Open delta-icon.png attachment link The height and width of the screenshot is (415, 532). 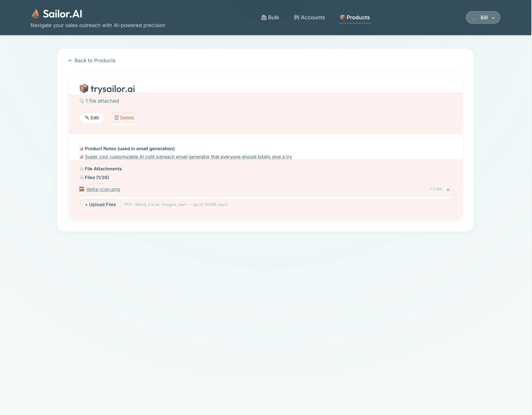coord(103,189)
